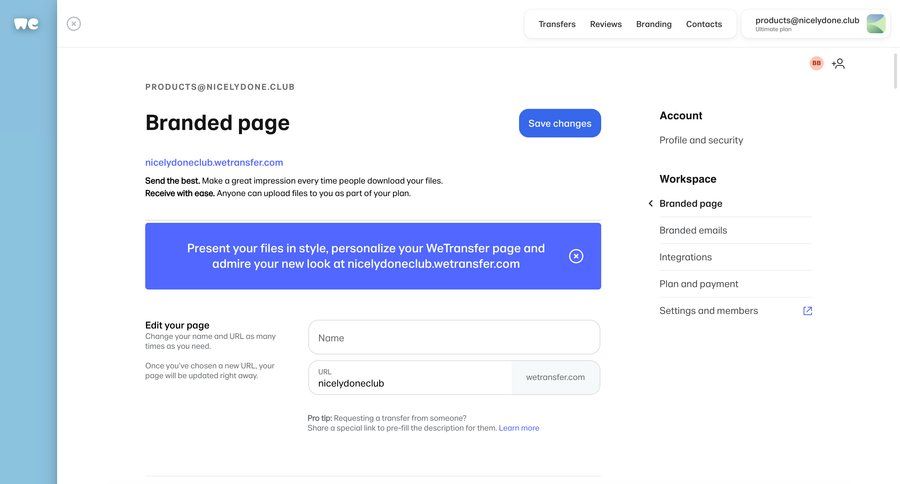Click the WeTransfer logo

pos(26,24)
